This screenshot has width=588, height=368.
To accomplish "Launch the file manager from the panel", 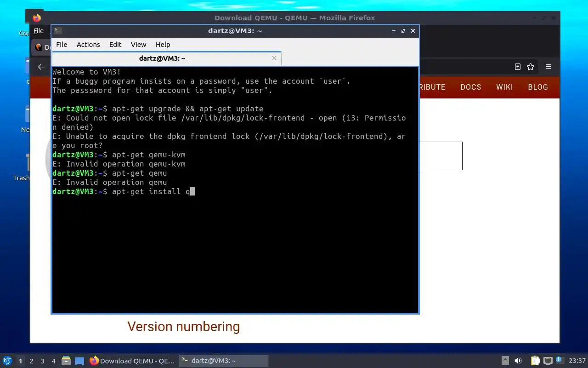I will pyautogui.click(x=66, y=361).
